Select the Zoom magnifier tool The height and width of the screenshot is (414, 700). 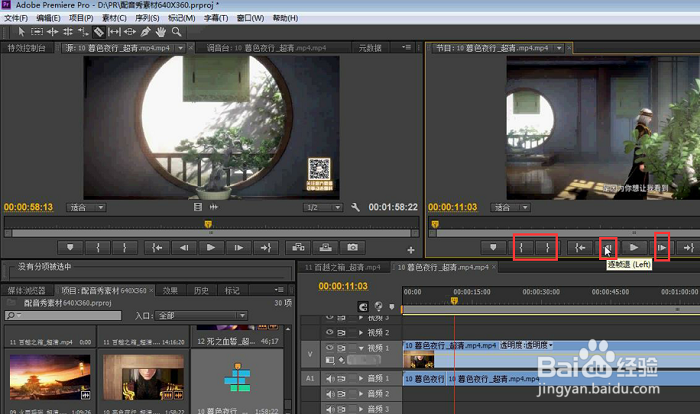pyautogui.click(x=176, y=32)
